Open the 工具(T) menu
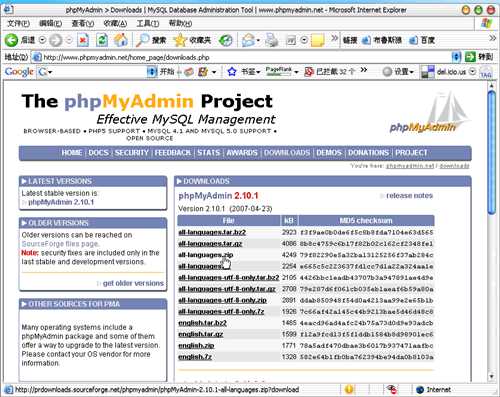The image size is (500, 397). (148, 23)
